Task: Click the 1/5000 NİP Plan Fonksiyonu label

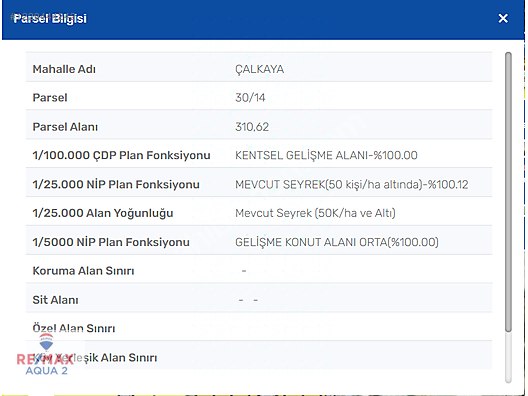Action: (x=111, y=242)
